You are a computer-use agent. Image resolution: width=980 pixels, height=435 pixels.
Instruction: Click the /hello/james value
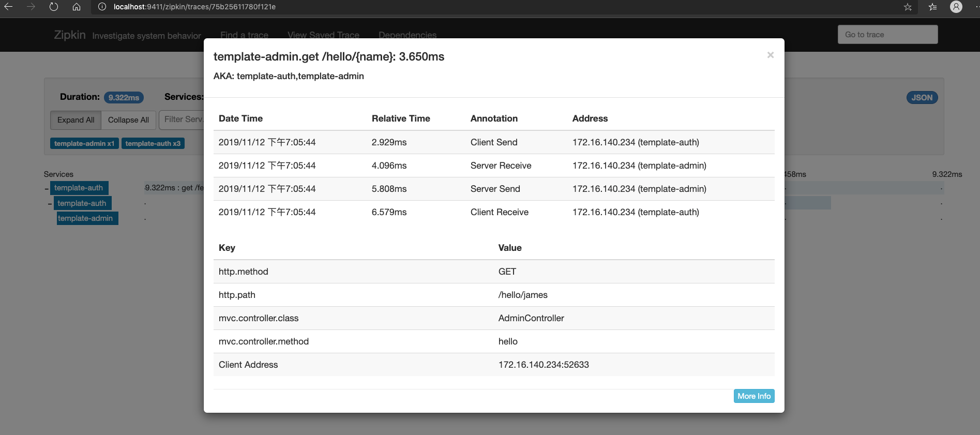point(523,295)
